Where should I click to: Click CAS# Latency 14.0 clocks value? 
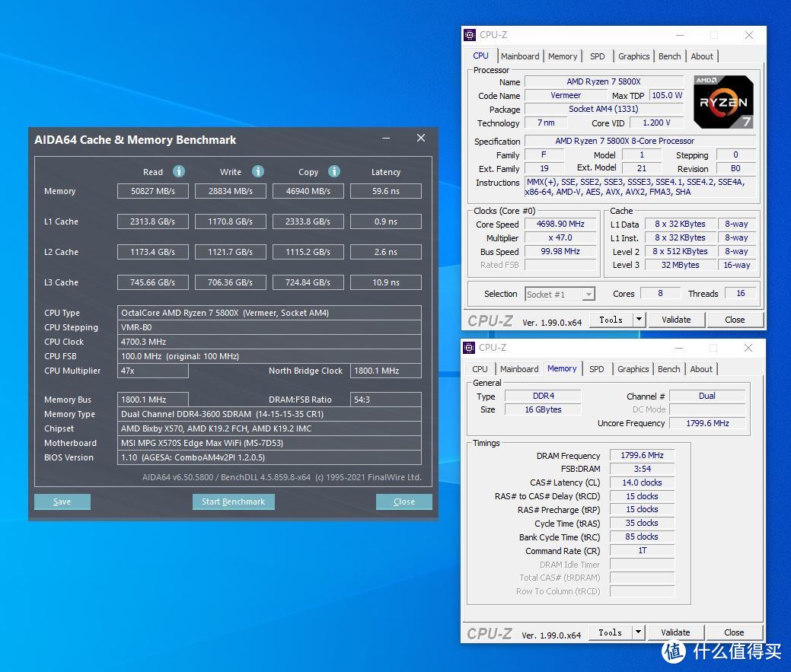[642, 483]
